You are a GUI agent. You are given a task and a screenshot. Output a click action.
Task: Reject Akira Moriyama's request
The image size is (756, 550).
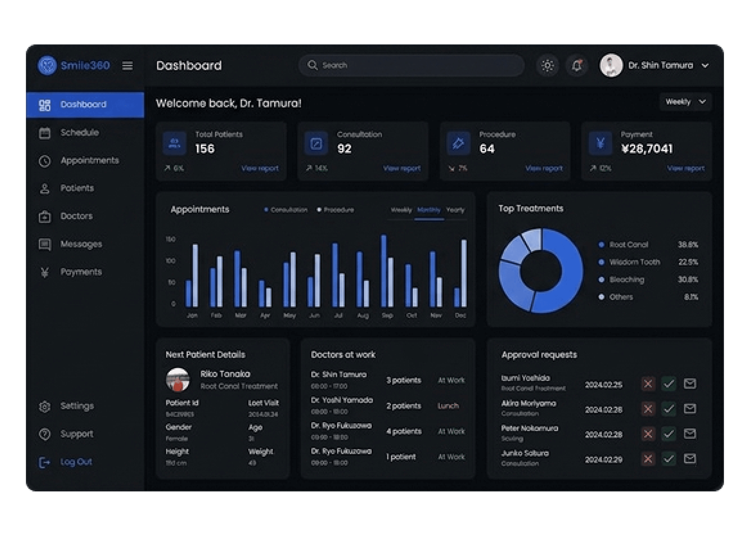tap(648, 409)
